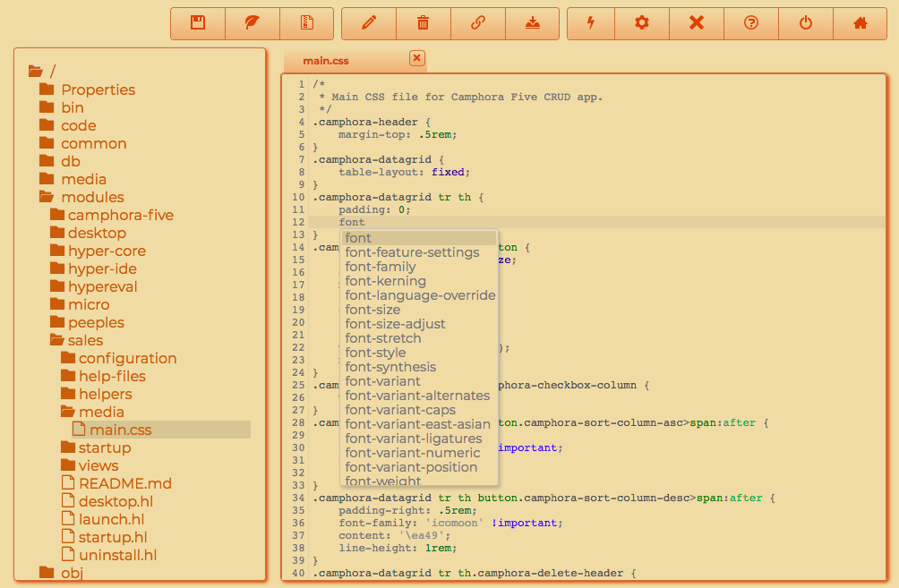Click the chain link icon

click(477, 23)
